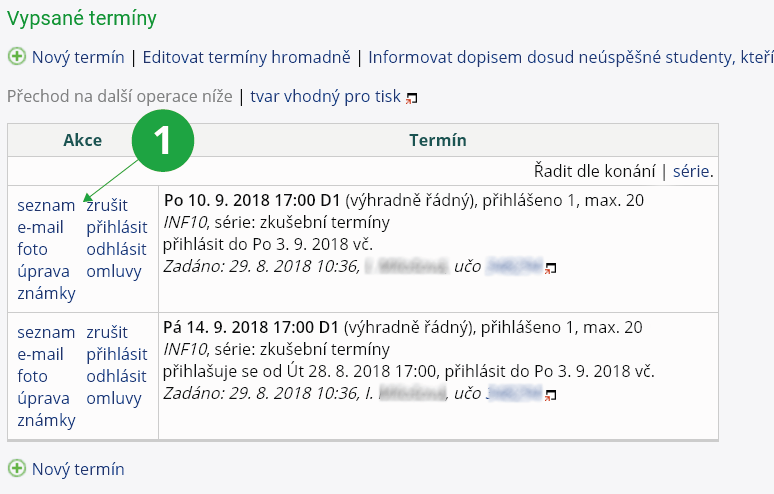Open seznam for the 10. 9. 2018 term
Viewport: 774px width, 494px height.
[46, 206]
